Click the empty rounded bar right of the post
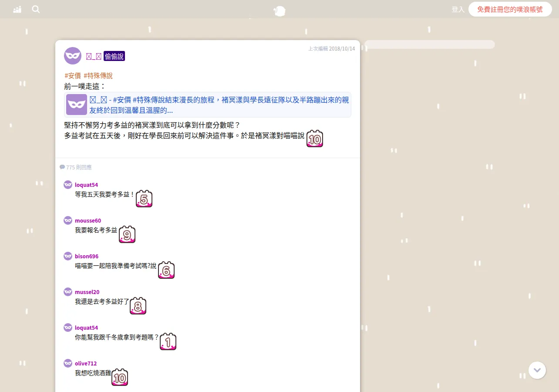The width and height of the screenshot is (559, 392). [430, 44]
